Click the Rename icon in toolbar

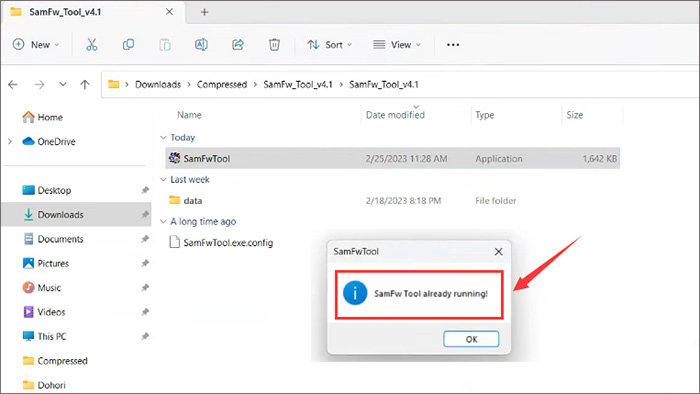tap(201, 45)
